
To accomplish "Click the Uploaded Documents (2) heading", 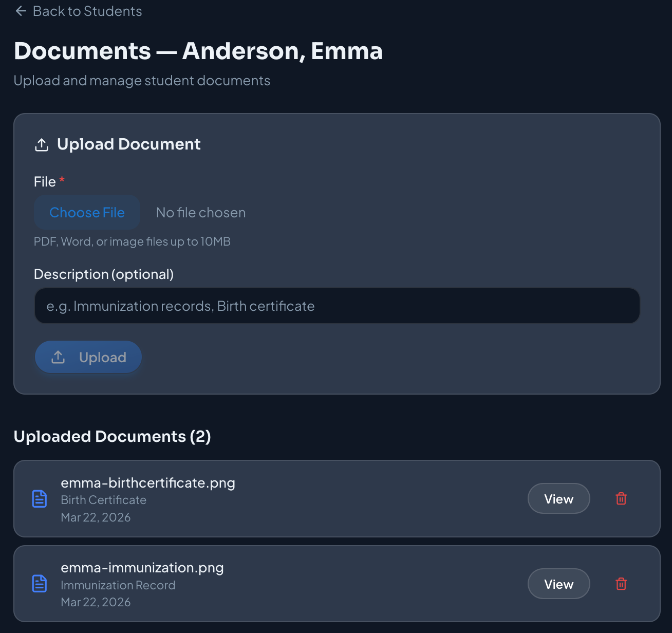I will [113, 436].
